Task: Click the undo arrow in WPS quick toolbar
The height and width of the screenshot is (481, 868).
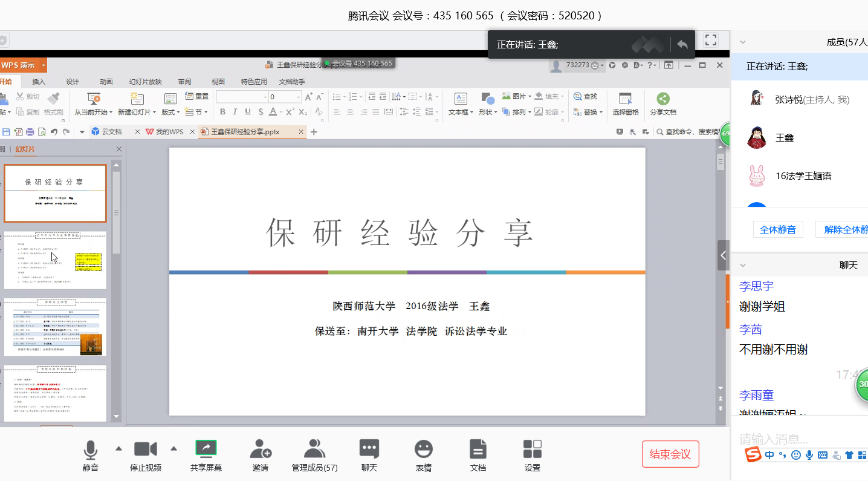Action: pyautogui.click(x=54, y=131)
